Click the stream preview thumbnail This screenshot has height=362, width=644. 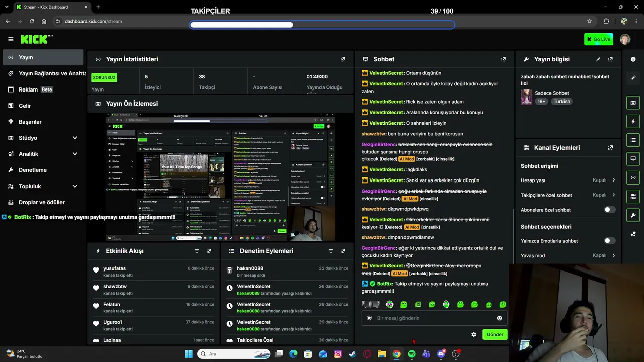[x=220, y=177]
